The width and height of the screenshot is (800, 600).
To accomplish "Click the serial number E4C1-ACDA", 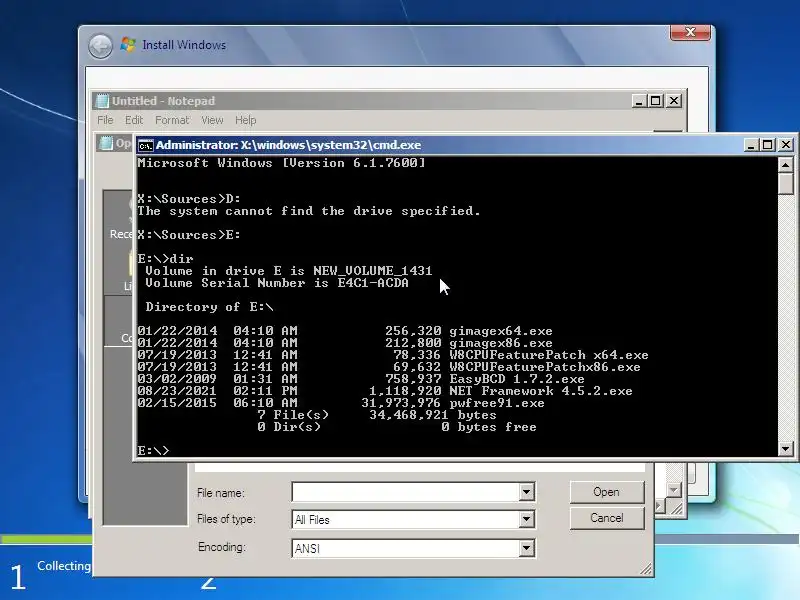I will pos(373,283).
